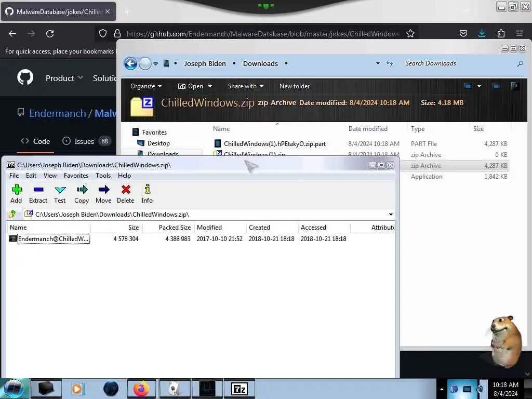Open the 7-Zip View menu
The width and height of the screenshot is (532, 399).
50,176
